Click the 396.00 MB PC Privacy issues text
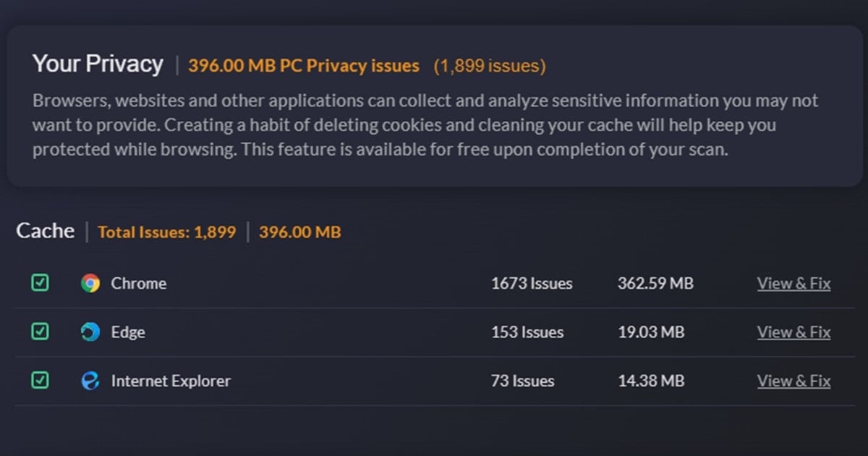This screenshot has width=868, height=456. tap(304, 66)
